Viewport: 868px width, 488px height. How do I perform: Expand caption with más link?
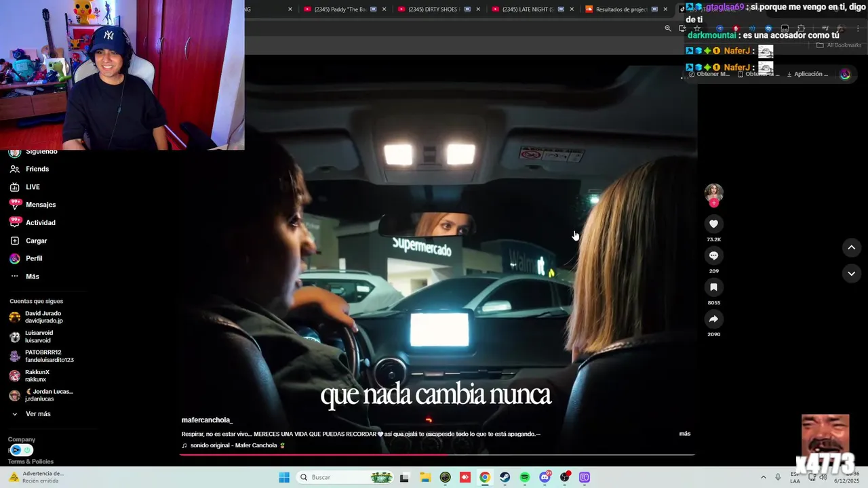[685, 434]
